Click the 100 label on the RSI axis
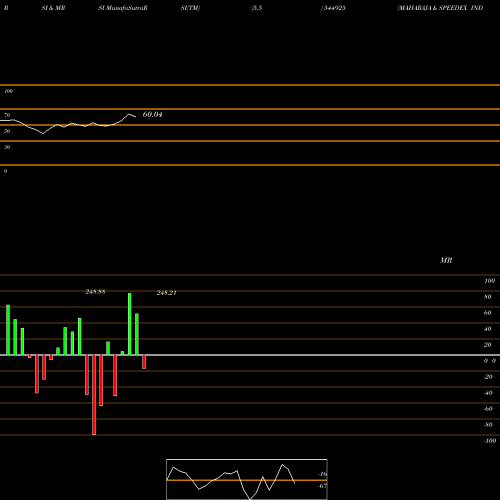The height and width of the screenshot is (500, 500). (8, 91)
